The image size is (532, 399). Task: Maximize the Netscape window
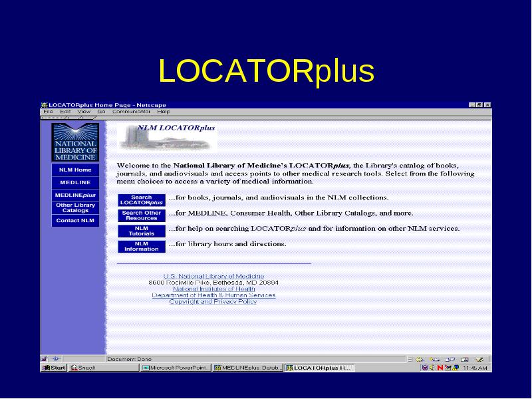click(x=479, y=105)
